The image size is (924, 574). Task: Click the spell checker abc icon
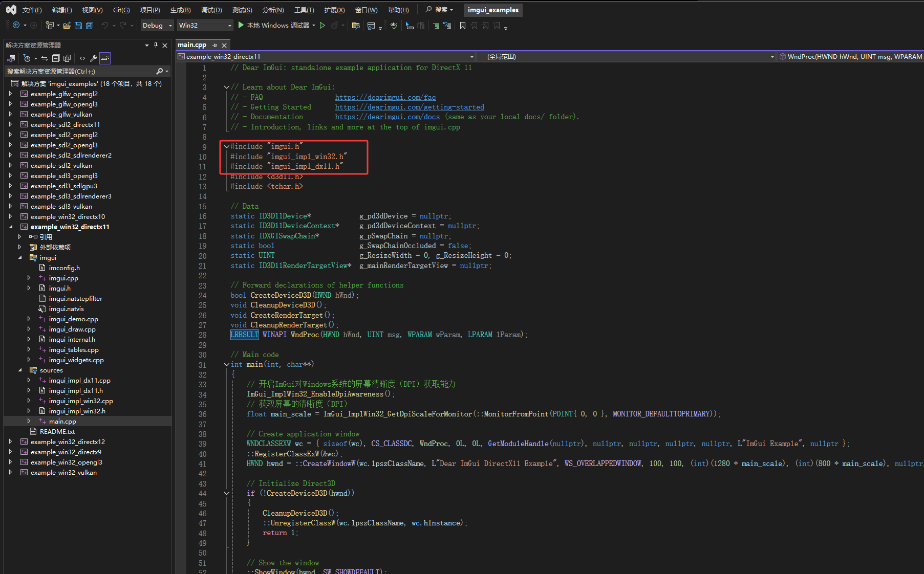(x=394, y=25)
